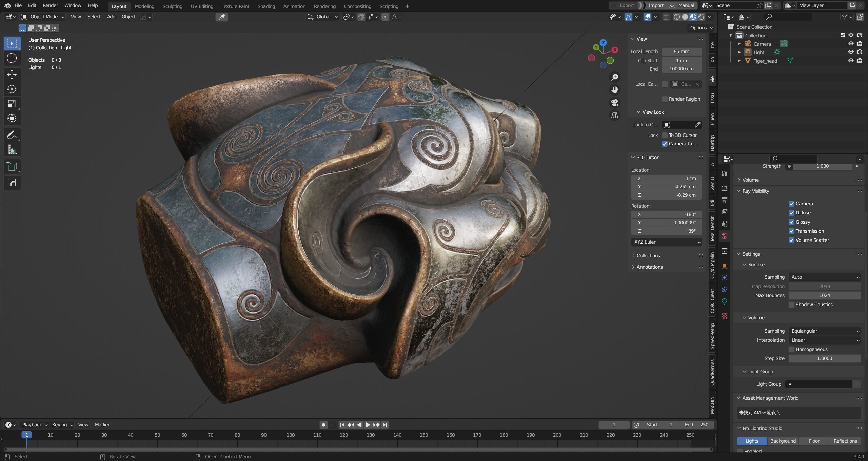The image size is (868, 461).
Task: Open XYZ Euler rotation mode dropdown
Action: coord(666,242)
